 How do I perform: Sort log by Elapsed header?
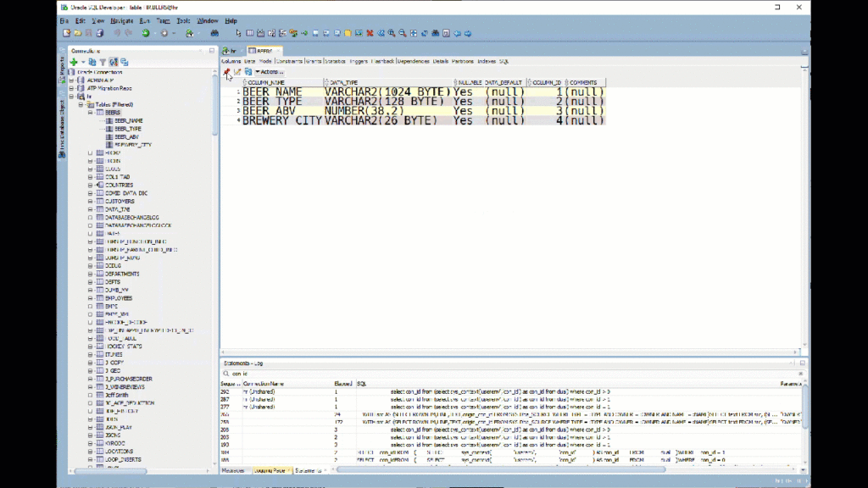click(x=343, y=384)
